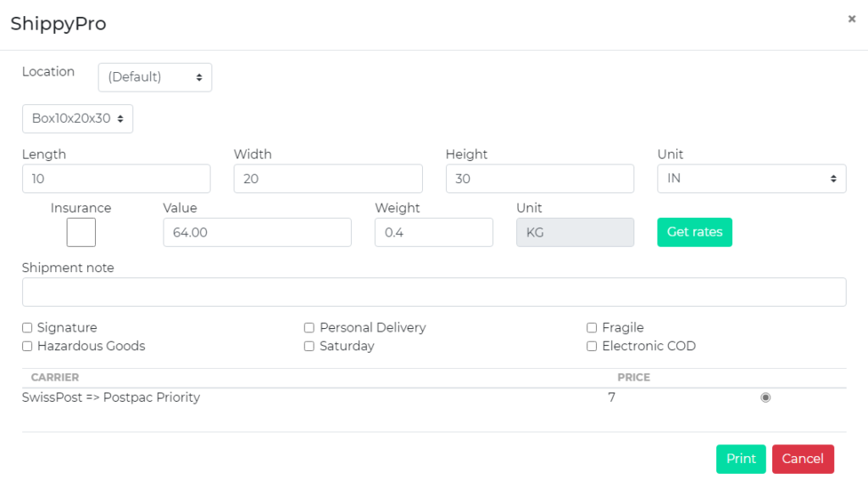Select the Value field showing 64.00

tap(257, 231)
